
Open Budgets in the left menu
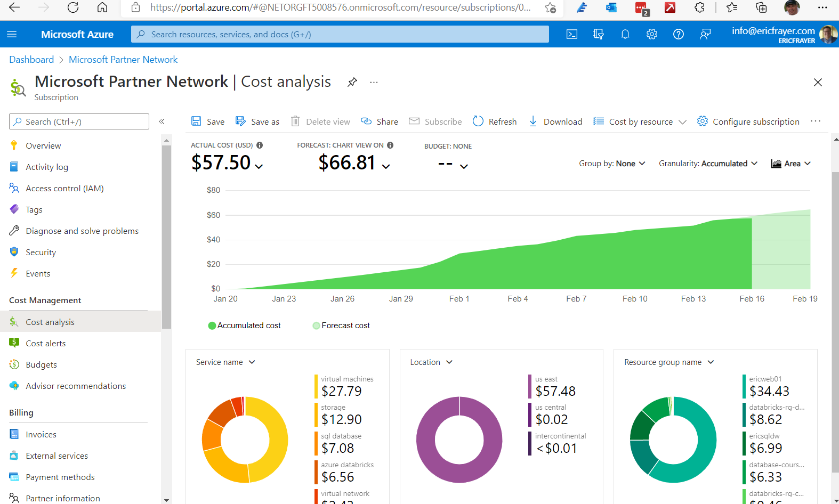(x=41, y=364)
